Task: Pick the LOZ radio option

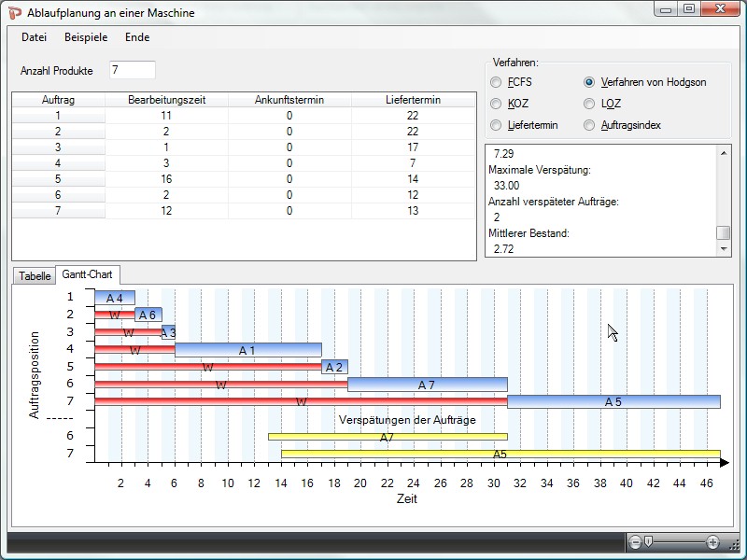Action: [x=589, y=104]
